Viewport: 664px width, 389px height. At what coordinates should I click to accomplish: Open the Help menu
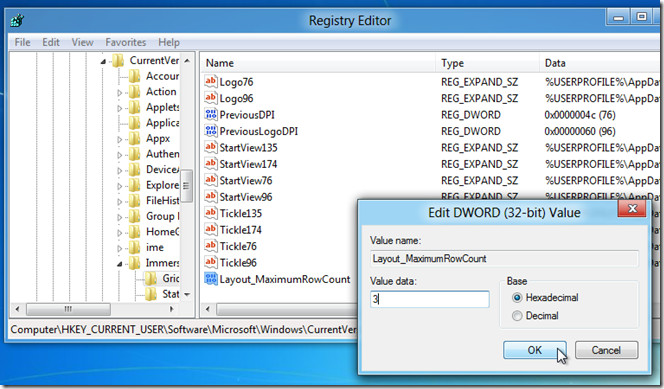(169, 42)
